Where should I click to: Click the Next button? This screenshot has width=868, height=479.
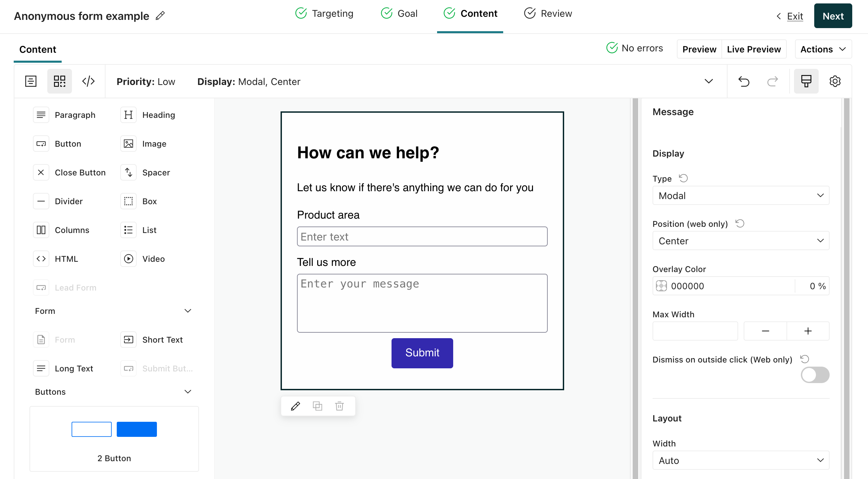833,16
